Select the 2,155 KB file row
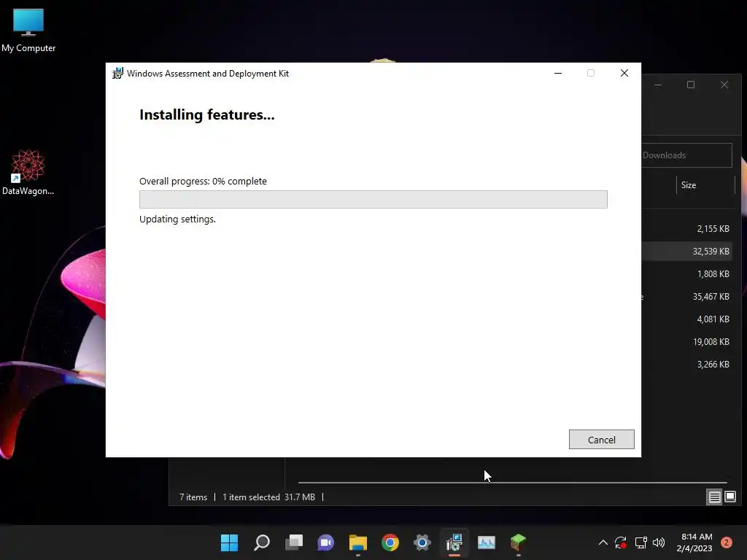Viewport: 747px width, 560px height. point(687,228)
